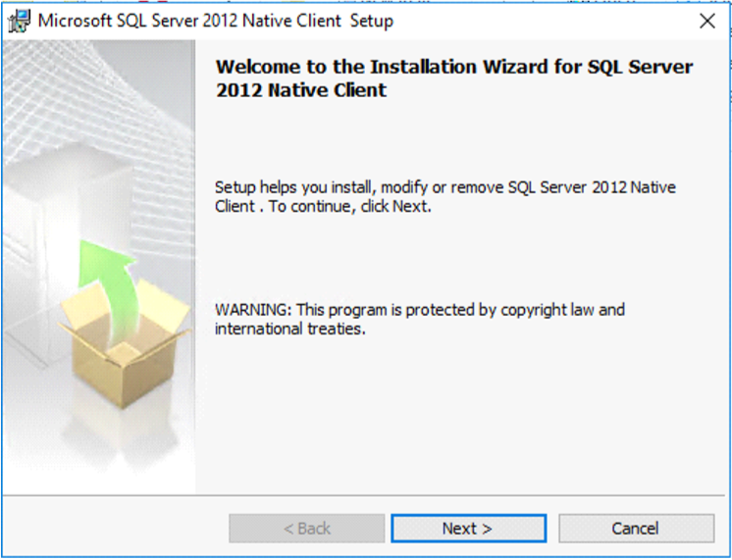Click the "Welcome to the Installation Wizard" heading
The image size is (732, 560).
[x=453, y=67]
